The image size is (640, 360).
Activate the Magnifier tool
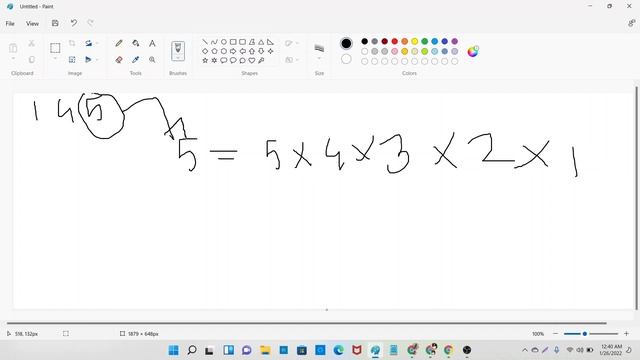pos(152,60)
